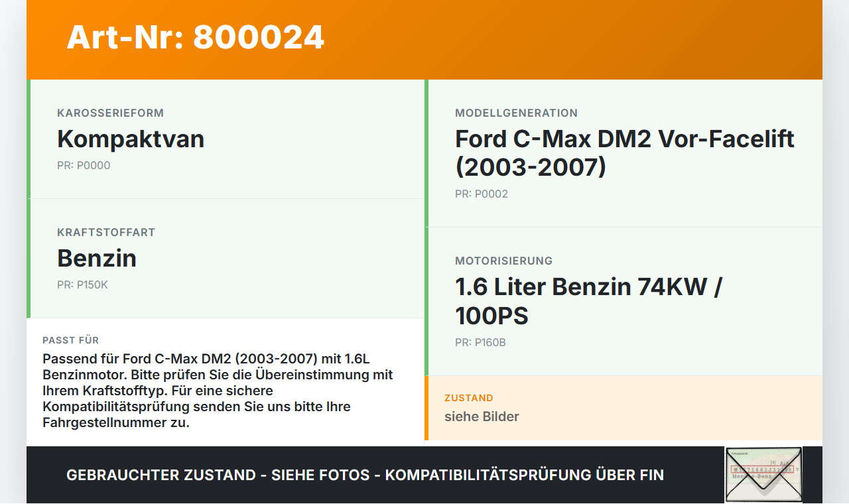
Task: Click the MODELLGENERATION label
Action: [x=516, y=113]
